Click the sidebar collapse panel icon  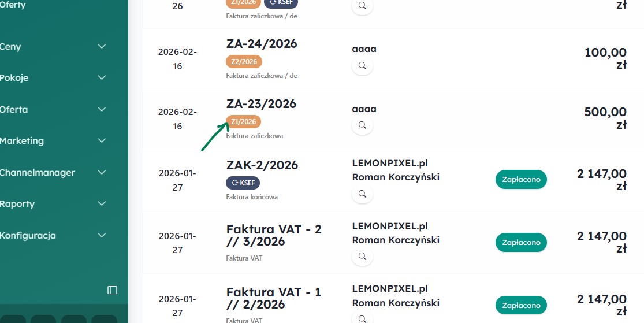click(113, 289)
